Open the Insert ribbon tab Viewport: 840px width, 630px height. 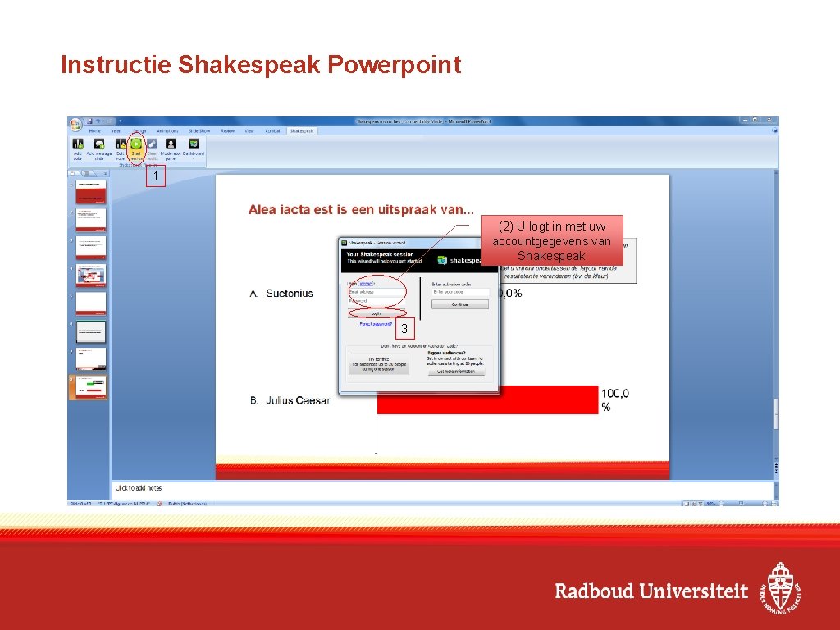[116, 130]
